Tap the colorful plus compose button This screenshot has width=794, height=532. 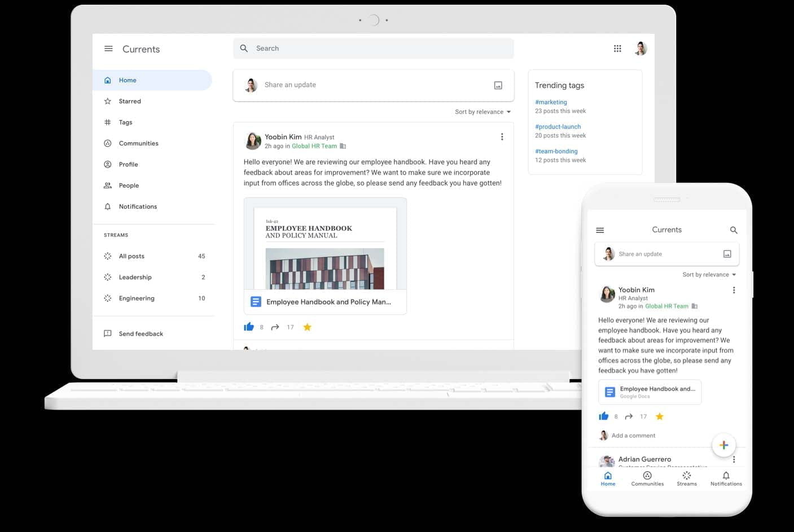723,445
